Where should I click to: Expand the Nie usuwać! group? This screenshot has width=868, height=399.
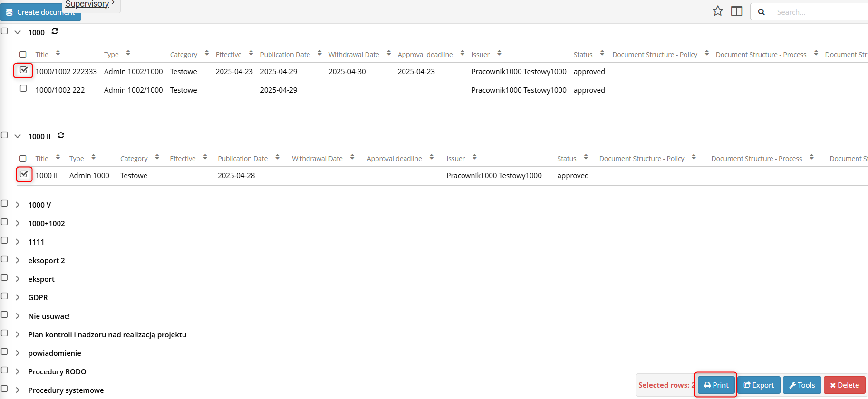18,316
